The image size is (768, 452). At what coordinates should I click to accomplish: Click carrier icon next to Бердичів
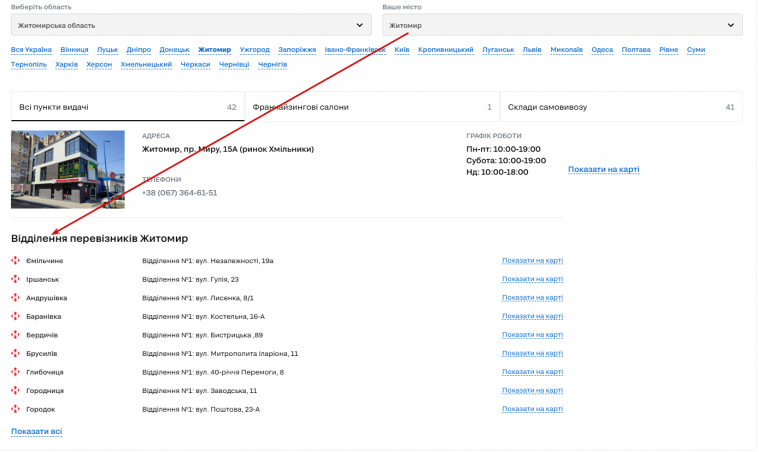[16, 335]
